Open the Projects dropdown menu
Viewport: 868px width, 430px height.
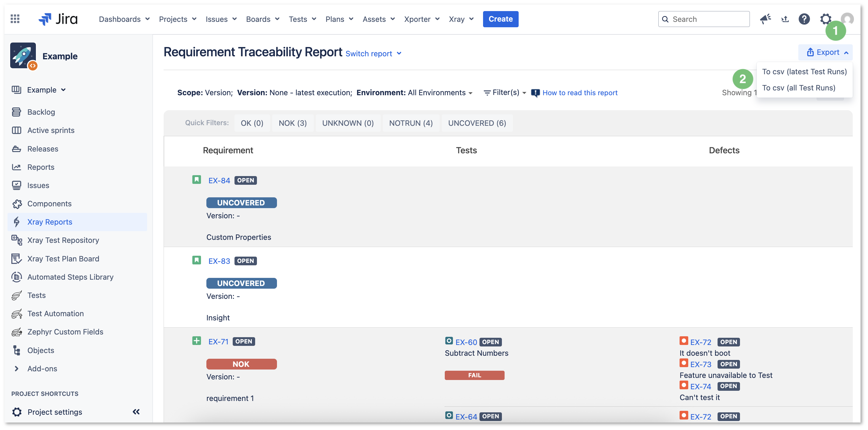pyautogui.click(x=178, y=19)
